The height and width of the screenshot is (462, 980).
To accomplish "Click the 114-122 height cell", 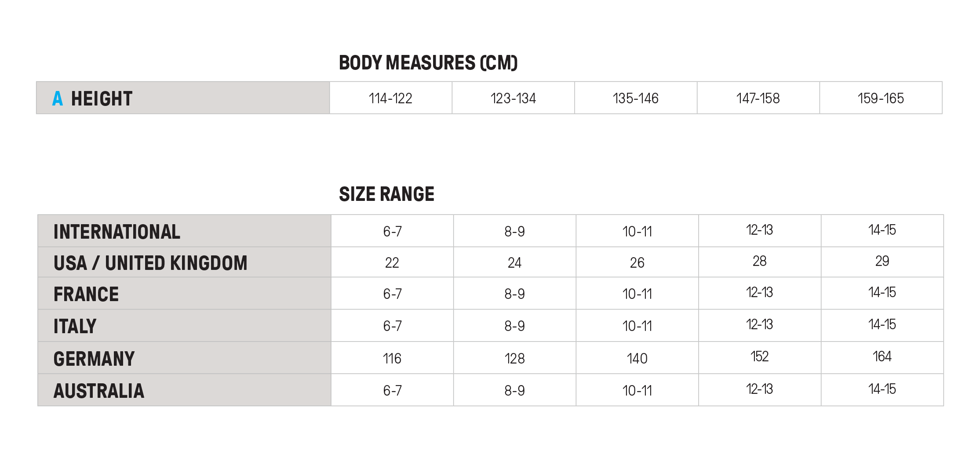I will tap(390, 98).
